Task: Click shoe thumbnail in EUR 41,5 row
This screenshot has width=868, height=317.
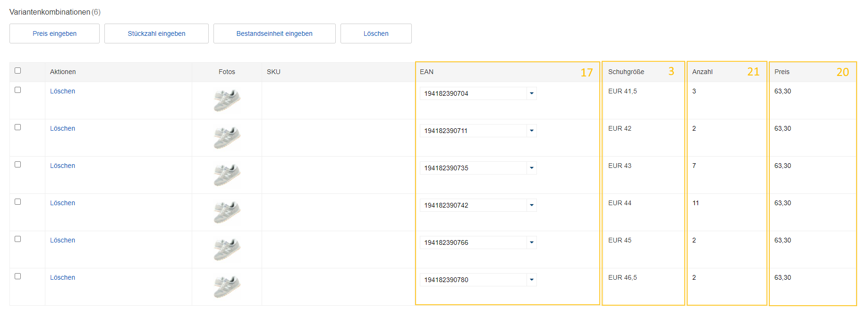Action: 227,100
